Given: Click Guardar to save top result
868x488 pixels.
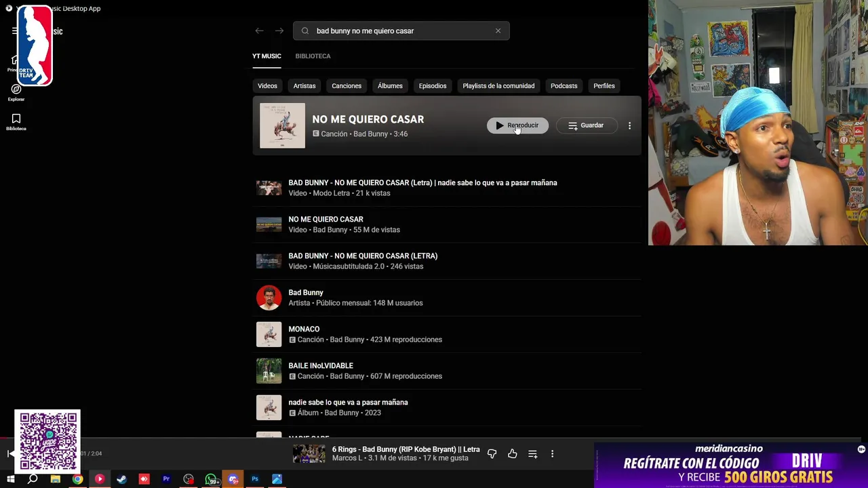Looking at the screenshot, I should pos(586,125).
